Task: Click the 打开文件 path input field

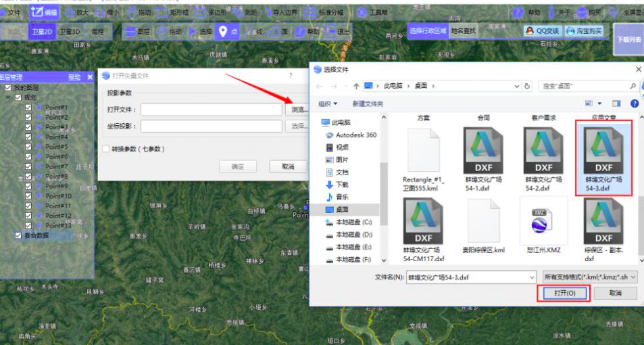Action: 211,110
